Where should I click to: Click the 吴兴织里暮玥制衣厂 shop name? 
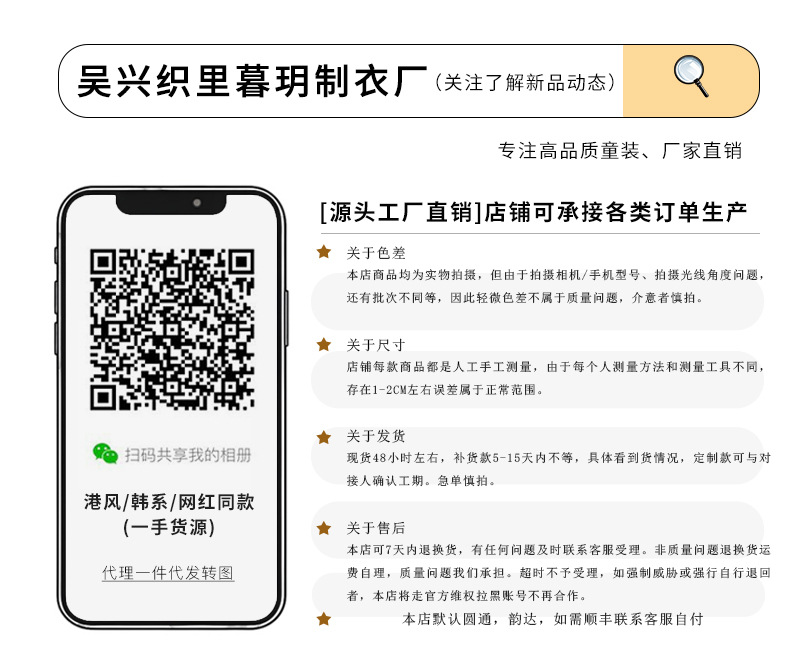(x=252, y=81)
